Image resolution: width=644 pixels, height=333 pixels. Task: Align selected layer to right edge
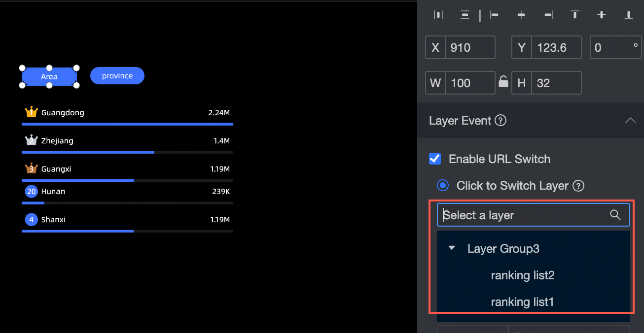tap(548, 15)
